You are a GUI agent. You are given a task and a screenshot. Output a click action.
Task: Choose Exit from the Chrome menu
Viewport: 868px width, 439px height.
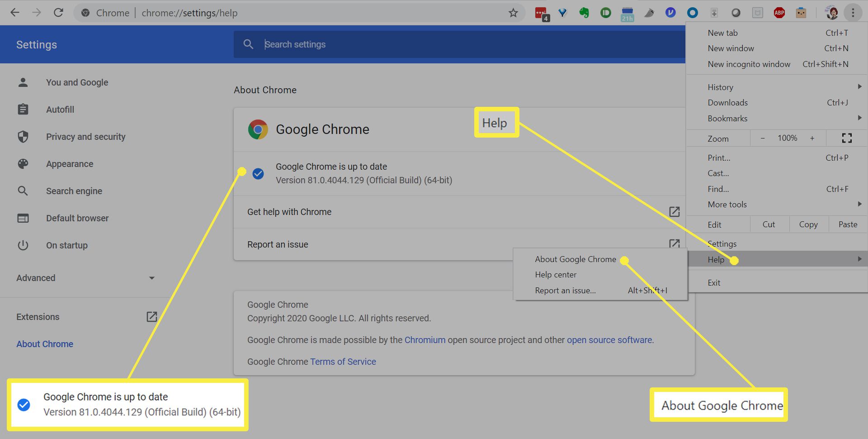[x=777, y=283]
